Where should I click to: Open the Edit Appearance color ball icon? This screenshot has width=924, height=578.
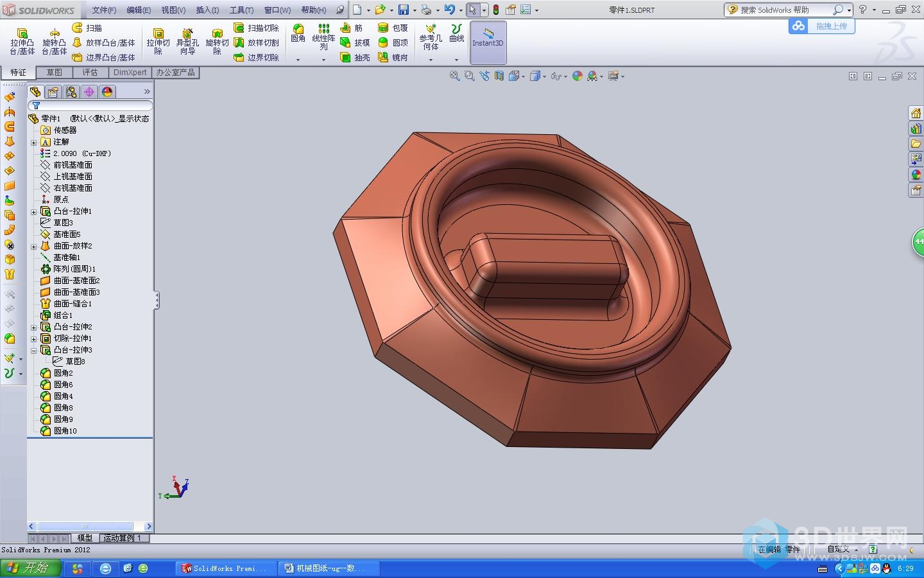pyautogui.click(x=577, y=76)
